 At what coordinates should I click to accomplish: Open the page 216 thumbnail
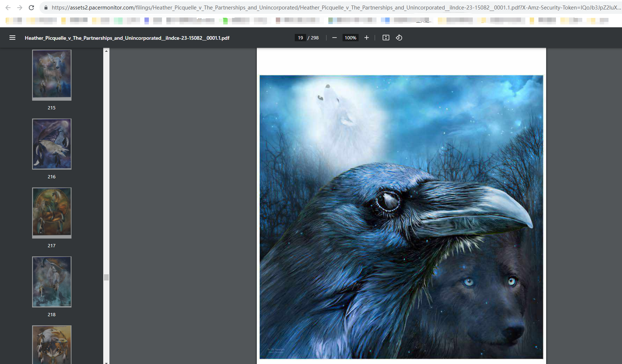pos(52,144)
